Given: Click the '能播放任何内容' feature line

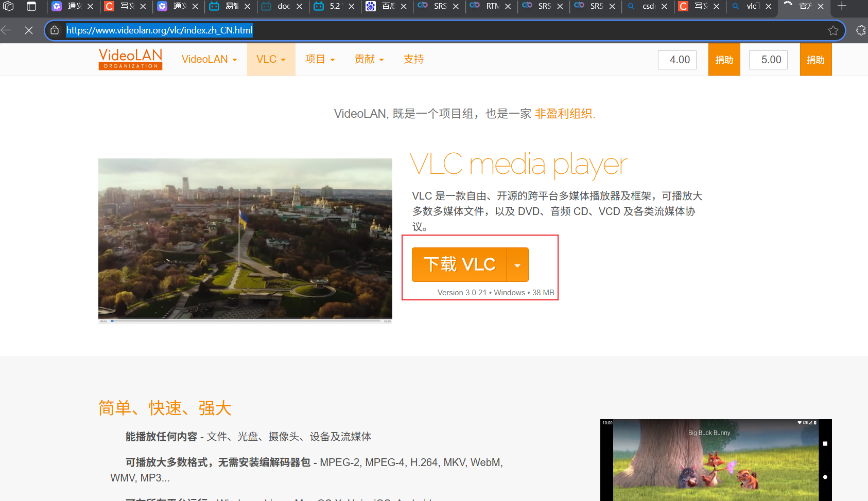Looking at the screenshot, I should tap(248, 437).
